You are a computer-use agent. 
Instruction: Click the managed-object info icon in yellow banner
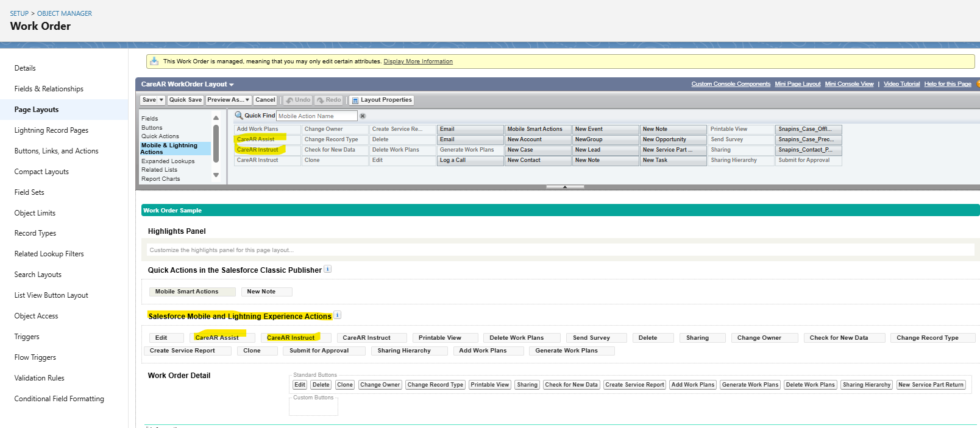154,61
